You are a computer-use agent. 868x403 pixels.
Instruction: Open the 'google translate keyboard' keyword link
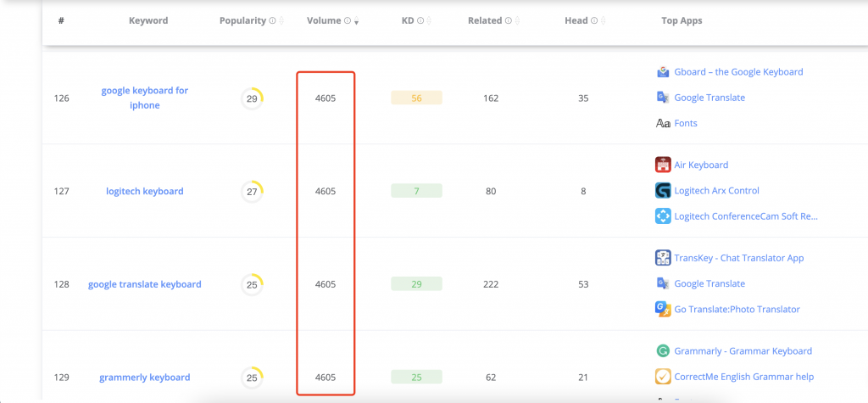point(144,284)
